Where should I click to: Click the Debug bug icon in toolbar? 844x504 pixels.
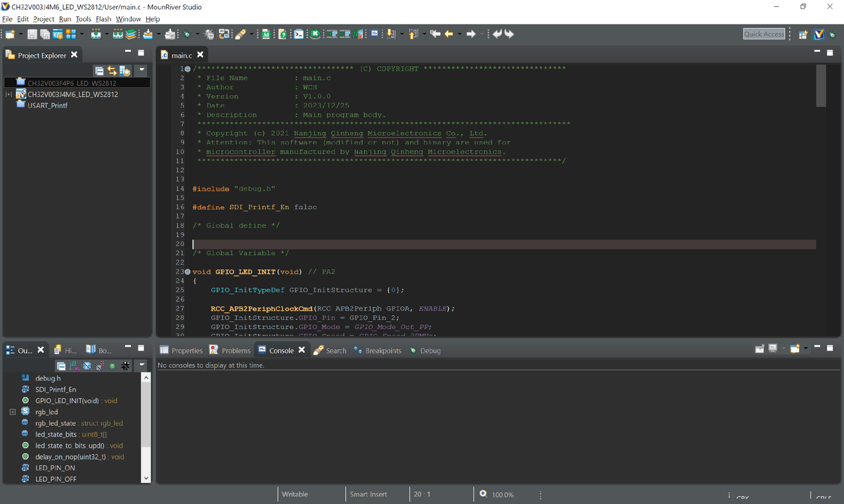(187, 34)
